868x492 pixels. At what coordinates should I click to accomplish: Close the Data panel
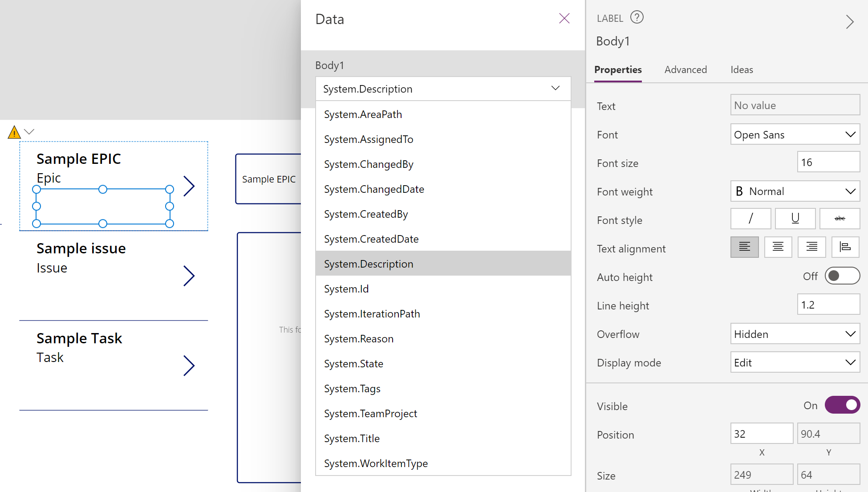click(x=564, y=19)
